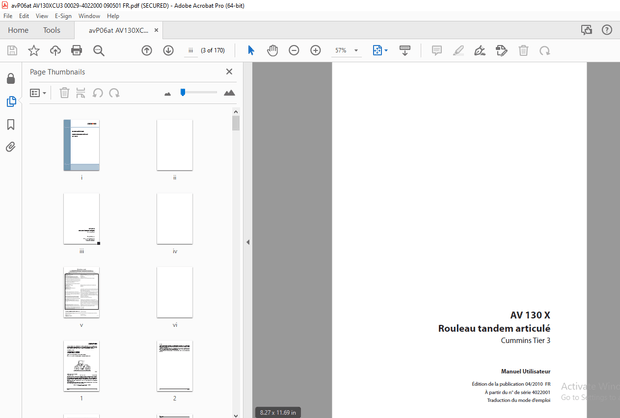Select page iii thumbnail
The height and width of the screenshot is (418, 620).
pyautogui.click(x=81, y=219)
